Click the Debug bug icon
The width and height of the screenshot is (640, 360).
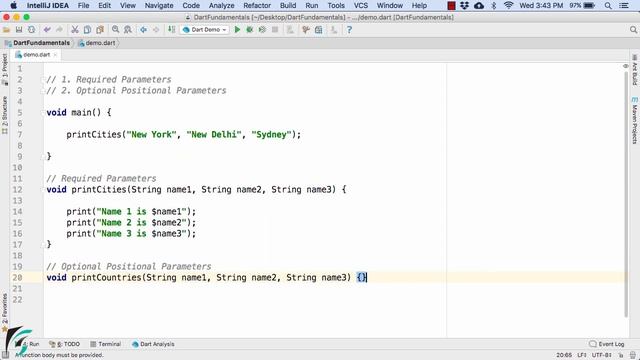(249, 30)
